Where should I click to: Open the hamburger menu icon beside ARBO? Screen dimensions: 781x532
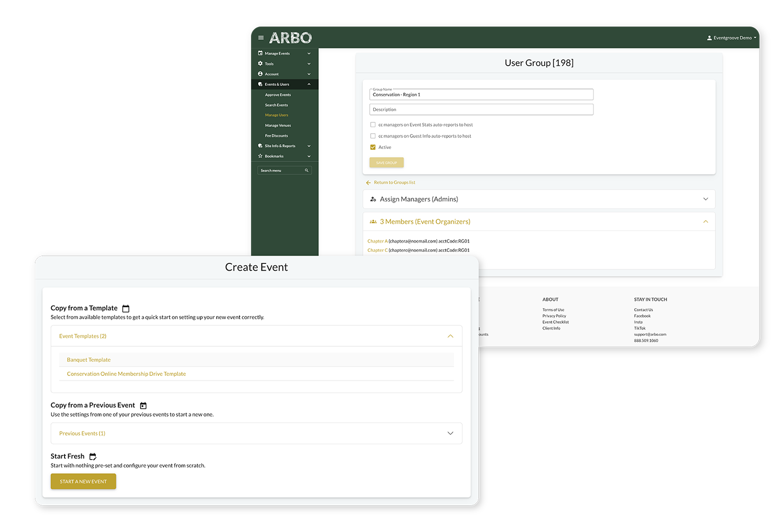coord(261,38)
